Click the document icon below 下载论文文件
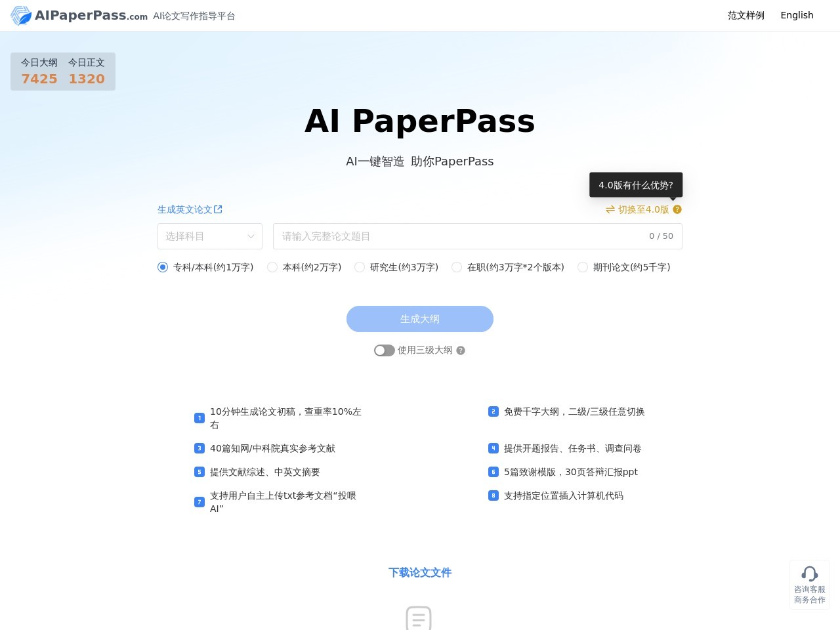Viewport: 840px width, 630px height. pyautogui.click(x=419, y=618)
